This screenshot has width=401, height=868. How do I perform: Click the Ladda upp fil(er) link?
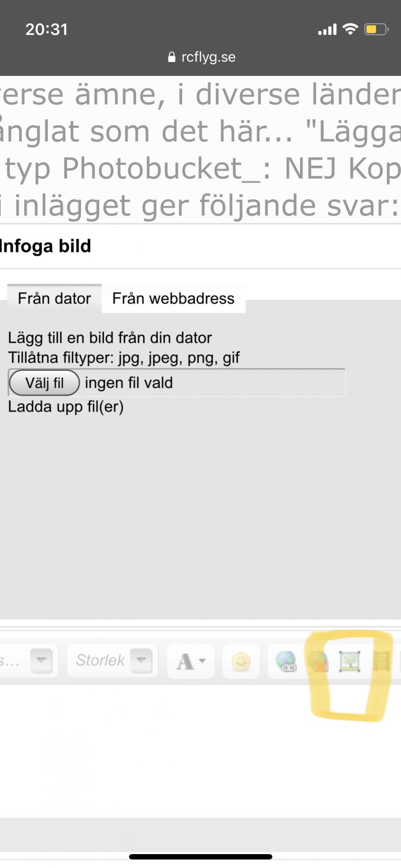coord(66,407)
